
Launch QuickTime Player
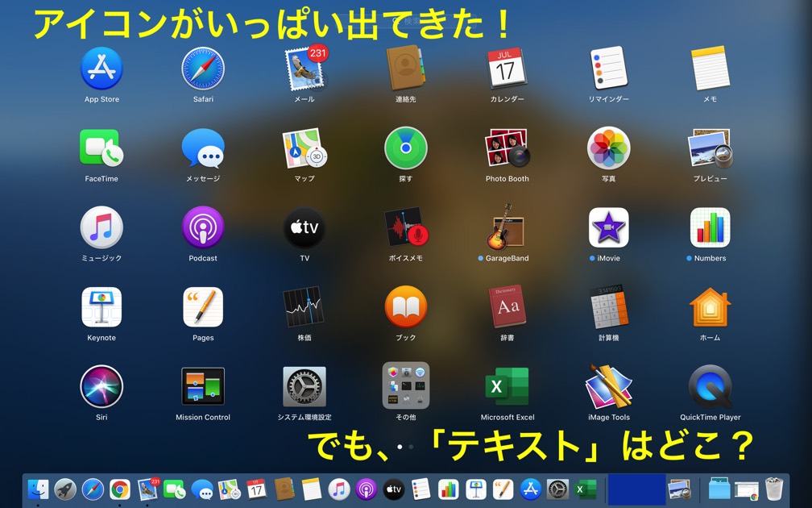710,387
